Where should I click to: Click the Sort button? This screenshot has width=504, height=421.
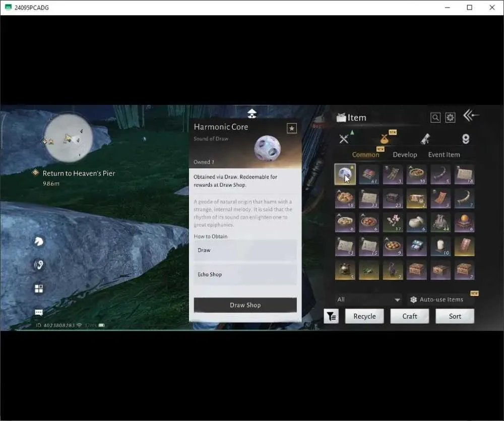click(455, 316)
